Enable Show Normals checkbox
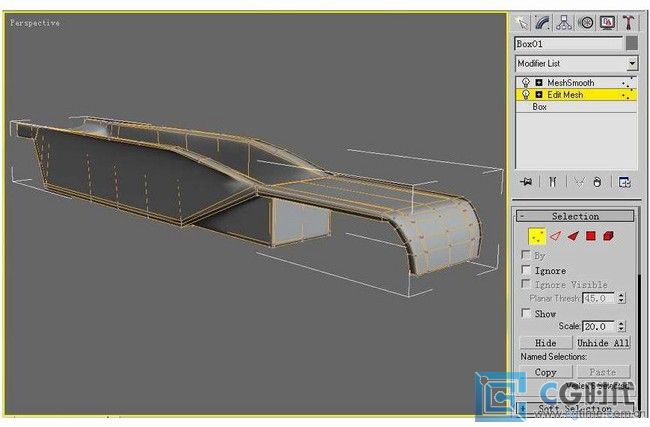 (526, 313)
